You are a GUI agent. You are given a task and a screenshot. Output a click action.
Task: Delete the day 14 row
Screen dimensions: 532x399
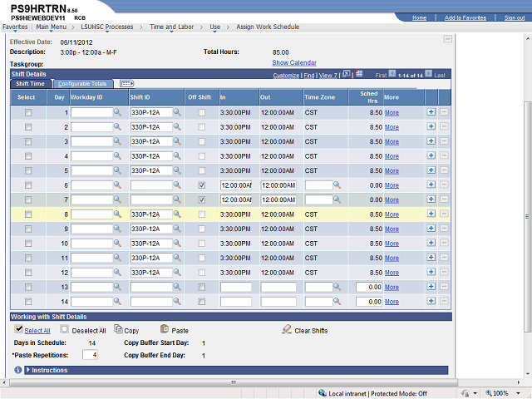(x=444, y=301)
